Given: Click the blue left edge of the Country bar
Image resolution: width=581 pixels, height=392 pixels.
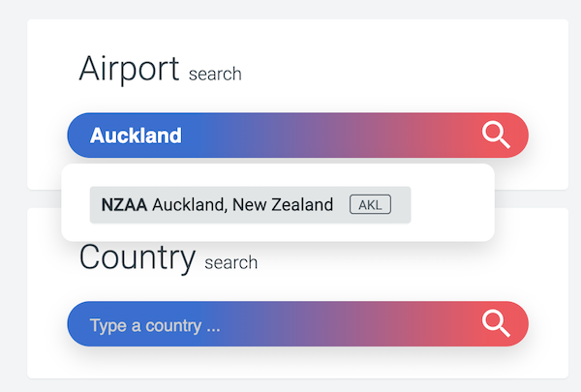Looking at the screenshot, I should click(x=77, y=323).
